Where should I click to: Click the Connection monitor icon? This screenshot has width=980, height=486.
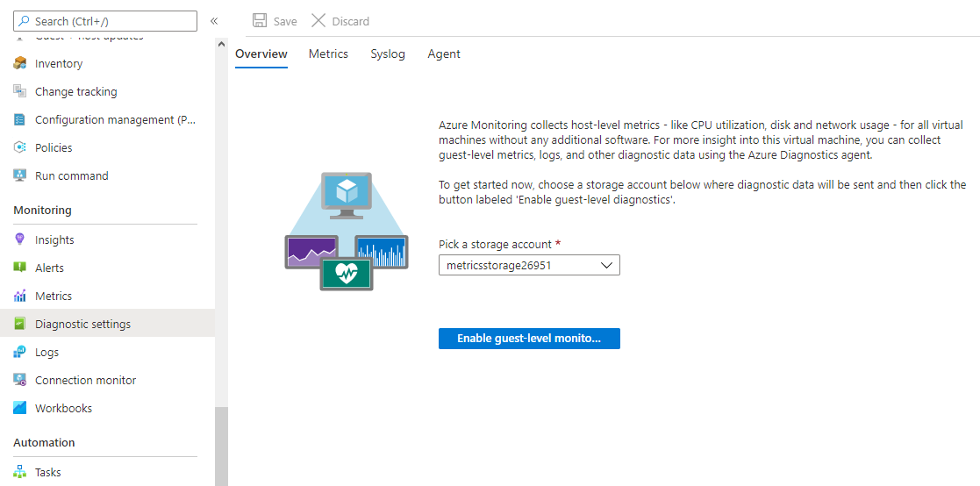coord(20,381)
